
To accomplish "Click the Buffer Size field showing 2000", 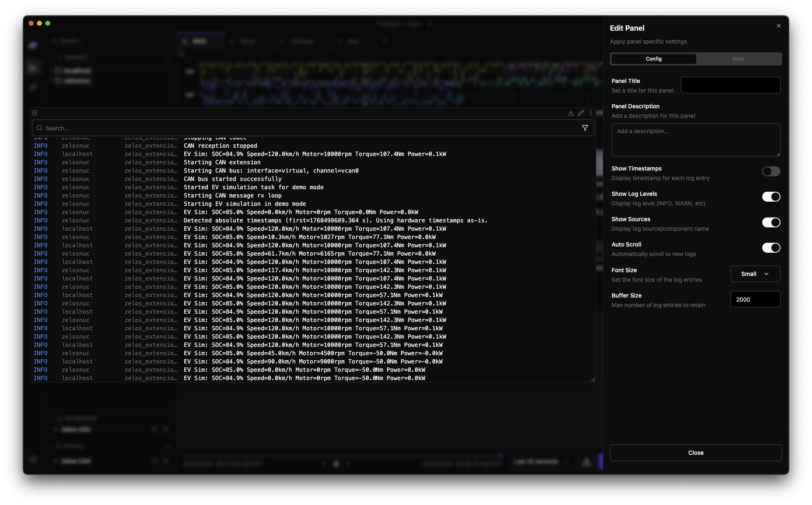I will click(755, 299).
